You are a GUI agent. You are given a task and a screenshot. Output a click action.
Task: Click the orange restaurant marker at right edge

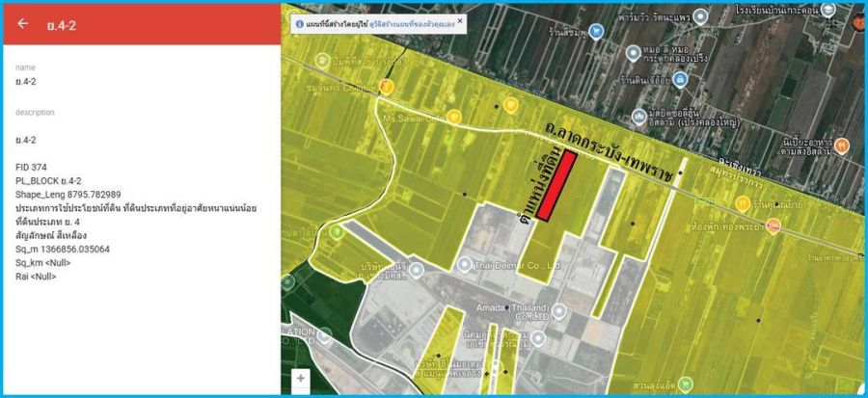coord(842,146)
